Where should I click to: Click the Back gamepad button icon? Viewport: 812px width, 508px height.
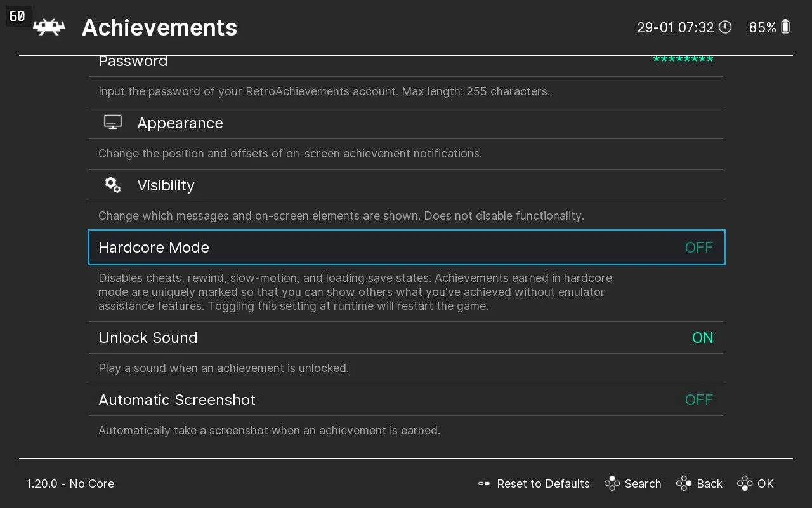[684, 484]
